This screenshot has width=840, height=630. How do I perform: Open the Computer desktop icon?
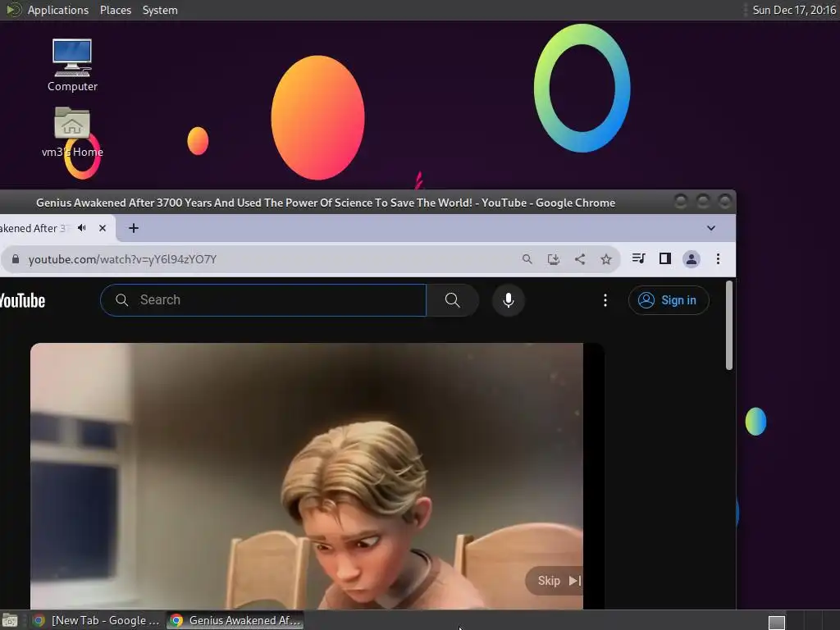[x=72, y=65]
